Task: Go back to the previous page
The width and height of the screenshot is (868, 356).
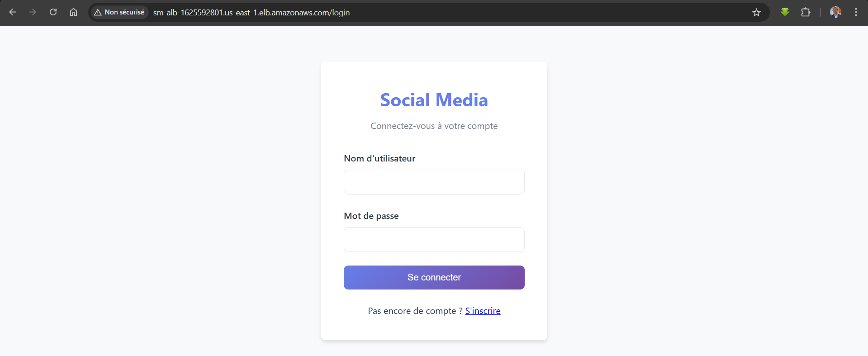Action: 13,12
